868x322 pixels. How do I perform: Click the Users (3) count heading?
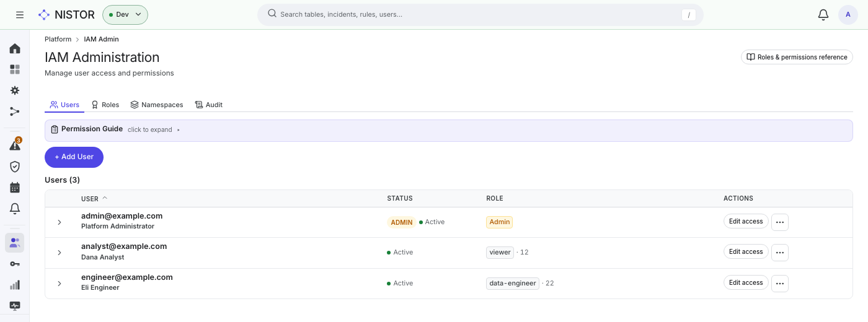(x=62, y=180)
